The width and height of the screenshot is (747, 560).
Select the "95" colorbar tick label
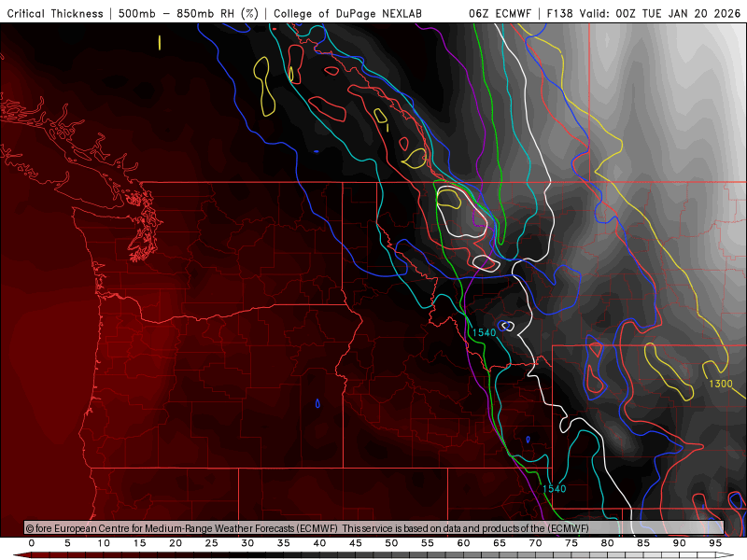715,543
